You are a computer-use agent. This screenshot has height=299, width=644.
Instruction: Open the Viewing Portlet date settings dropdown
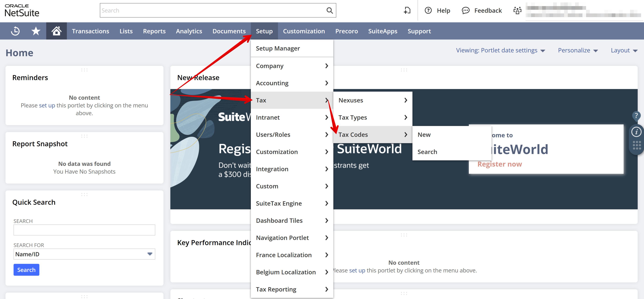[x=500, y=50]
